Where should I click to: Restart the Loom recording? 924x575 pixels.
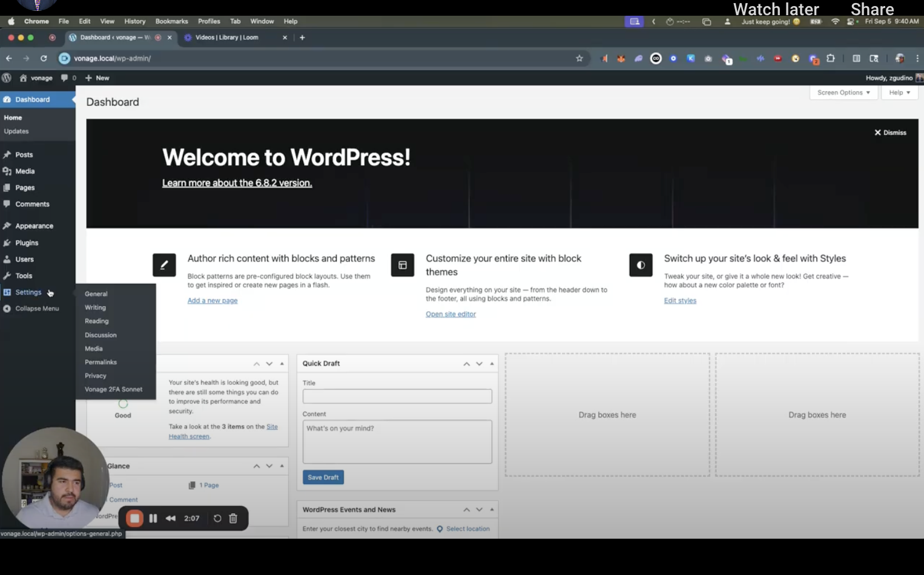click(x=217, y=519)
